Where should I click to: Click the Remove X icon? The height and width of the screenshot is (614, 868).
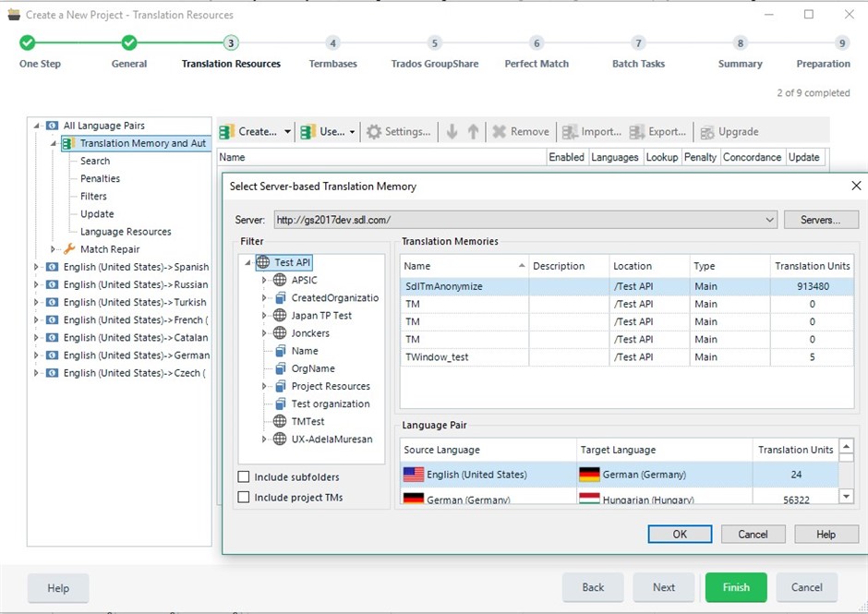point(499,132)
